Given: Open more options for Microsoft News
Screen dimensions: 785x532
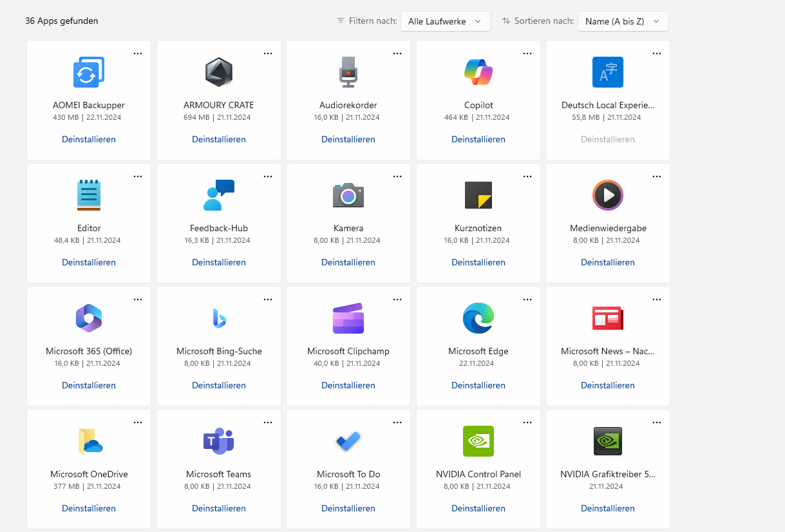Looking at the screenshot, I should point(657,299).
